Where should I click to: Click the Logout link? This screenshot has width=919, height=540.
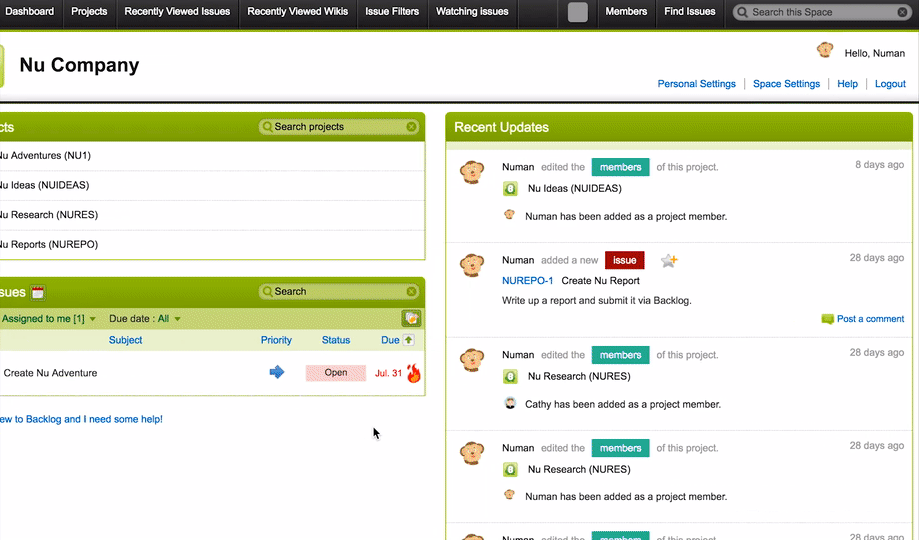pyautogui.click(x=890, y=84)
